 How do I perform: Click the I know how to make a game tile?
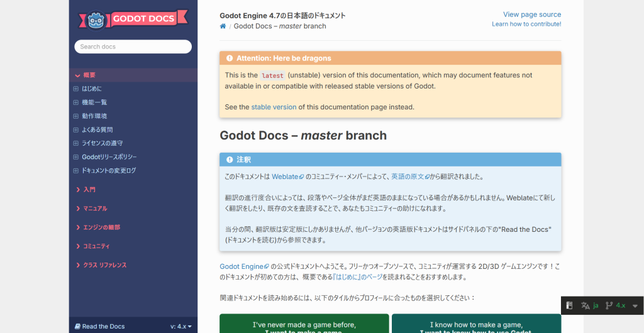click(x=477, y=324)
